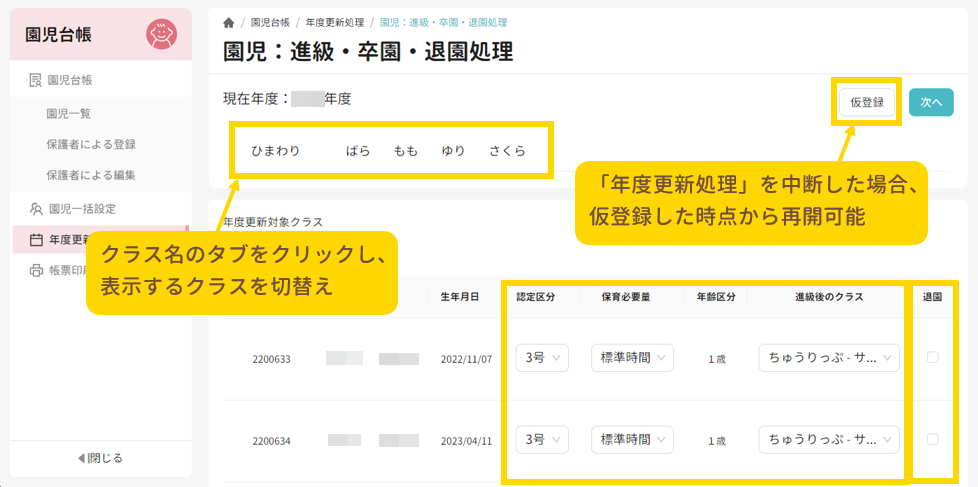Open 保護者による登録 in sidebar
The width and height of the screenshot is (978, 487).
pyautogui.click(x=91, y=144)
